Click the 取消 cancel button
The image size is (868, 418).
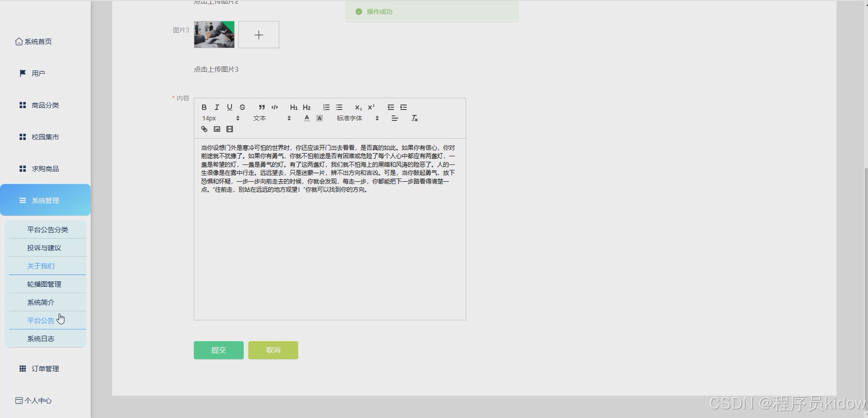[x=272, y=350]
